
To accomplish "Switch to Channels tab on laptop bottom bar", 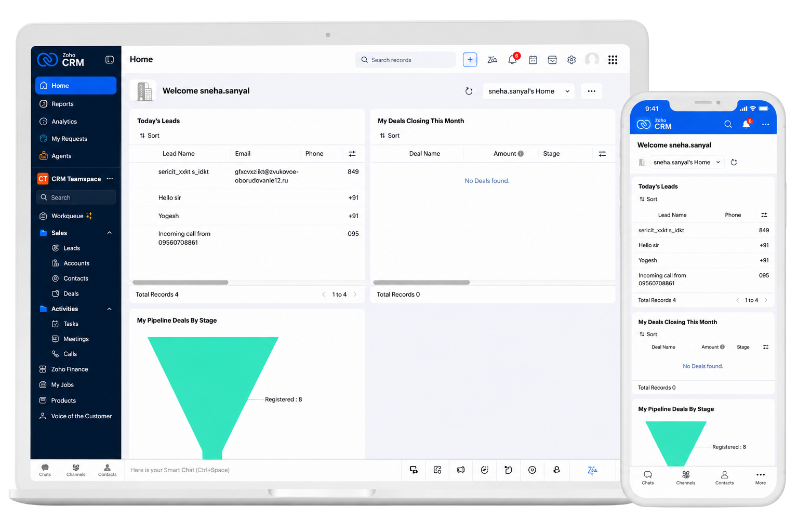I will pyautogui.click(x=76, y=470).
